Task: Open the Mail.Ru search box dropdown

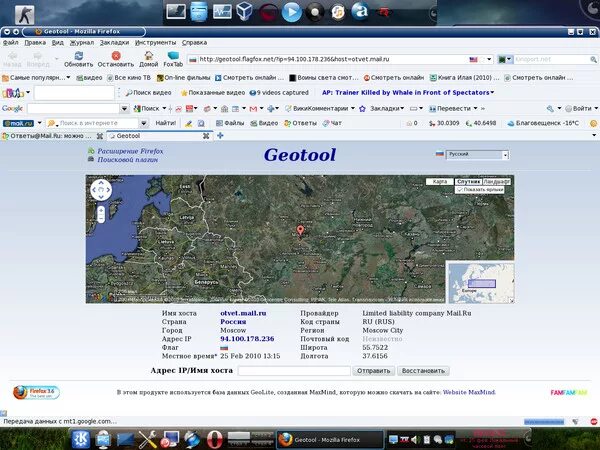Action: coord(143,123)
